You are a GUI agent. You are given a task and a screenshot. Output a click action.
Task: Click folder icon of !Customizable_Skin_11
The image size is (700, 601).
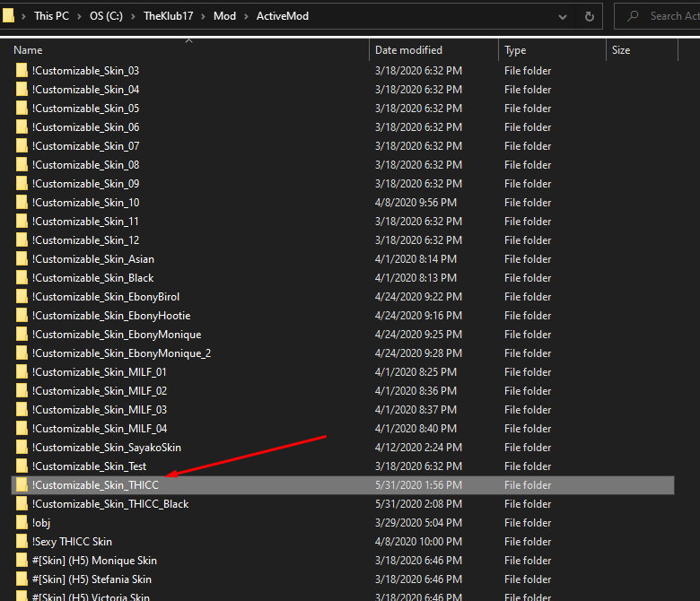tap(22, 222)
